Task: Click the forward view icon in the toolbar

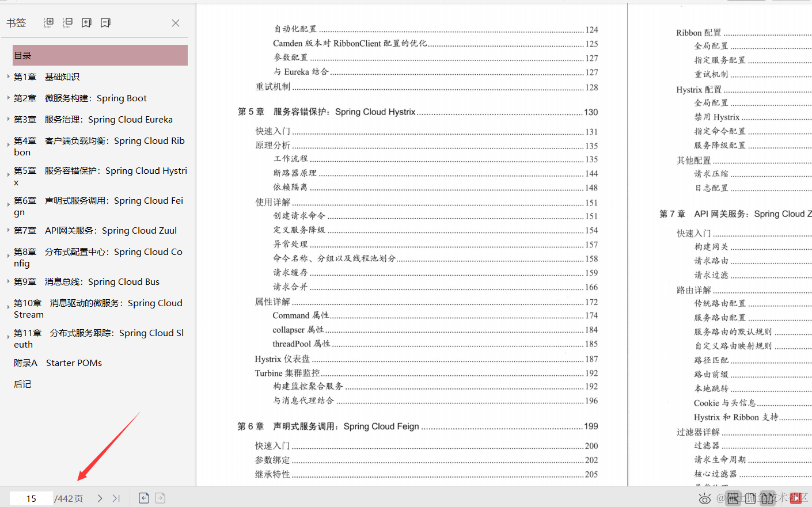Action: point(160,498)
